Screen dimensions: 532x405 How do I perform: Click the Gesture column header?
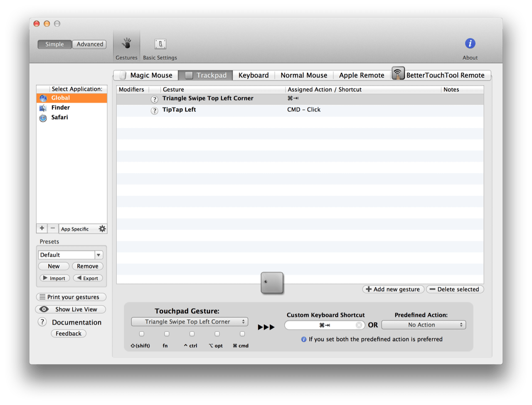point(223,89)
